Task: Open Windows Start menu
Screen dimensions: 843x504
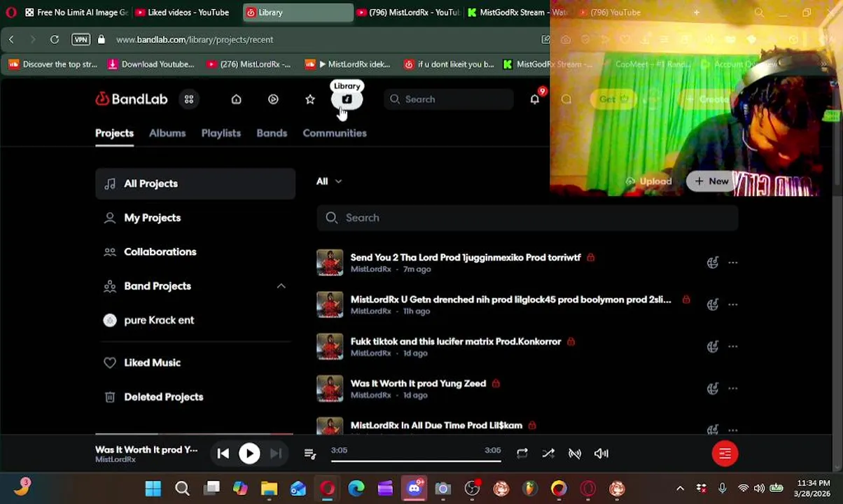Action: (153, 489)
